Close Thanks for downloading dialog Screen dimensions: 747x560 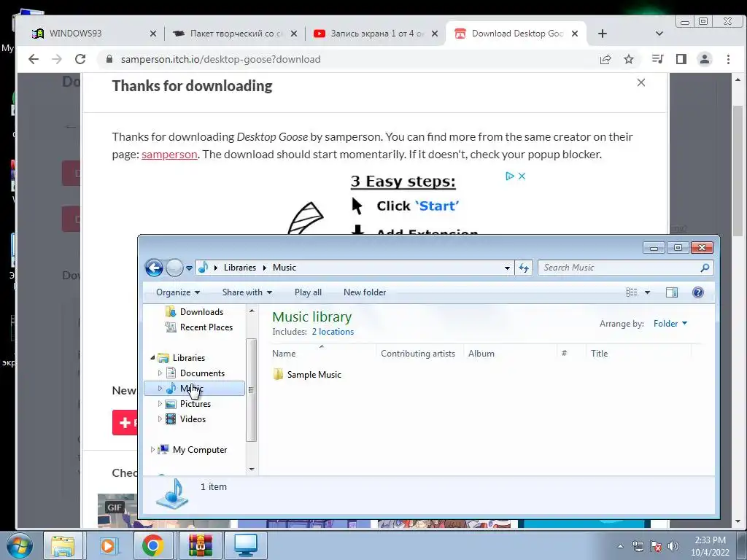click(x=641, y=82)
